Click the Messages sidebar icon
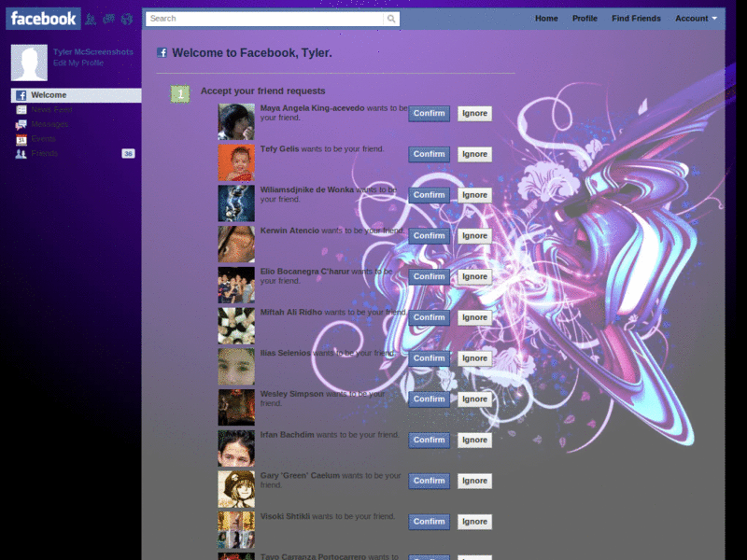The width and height of the screenshot is (747, 560). (x=21, y=125)
